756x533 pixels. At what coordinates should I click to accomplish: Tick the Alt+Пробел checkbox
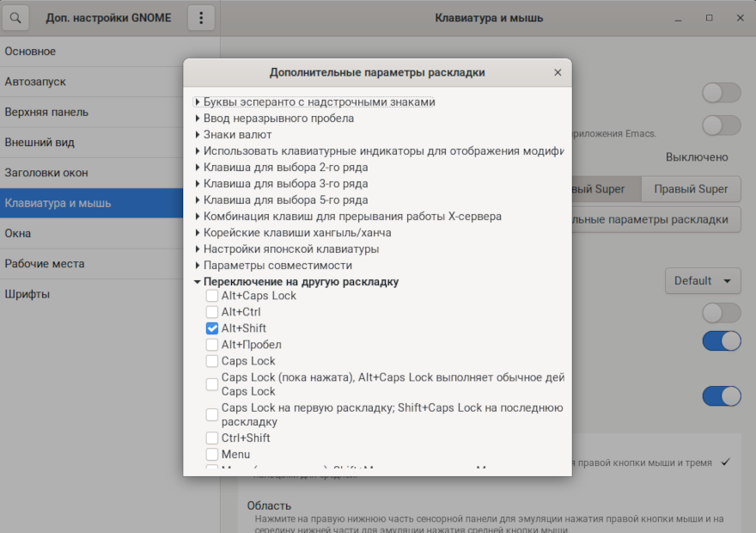[212, 345]
